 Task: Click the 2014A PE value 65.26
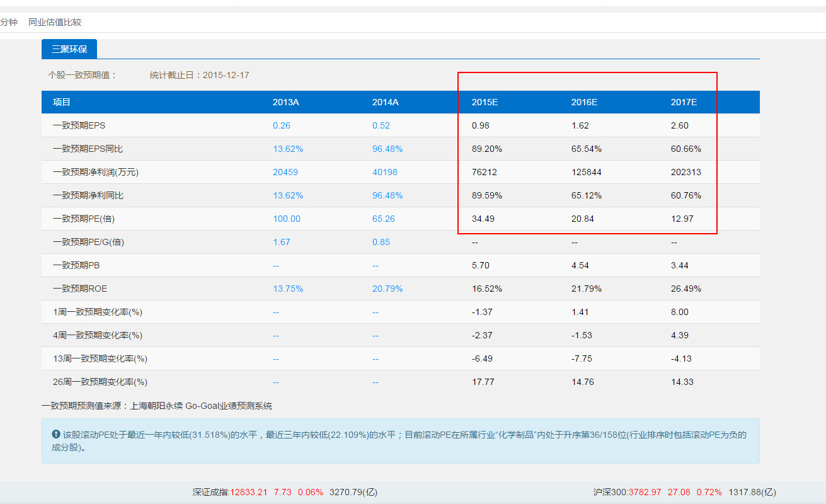(x=384, y=219)
